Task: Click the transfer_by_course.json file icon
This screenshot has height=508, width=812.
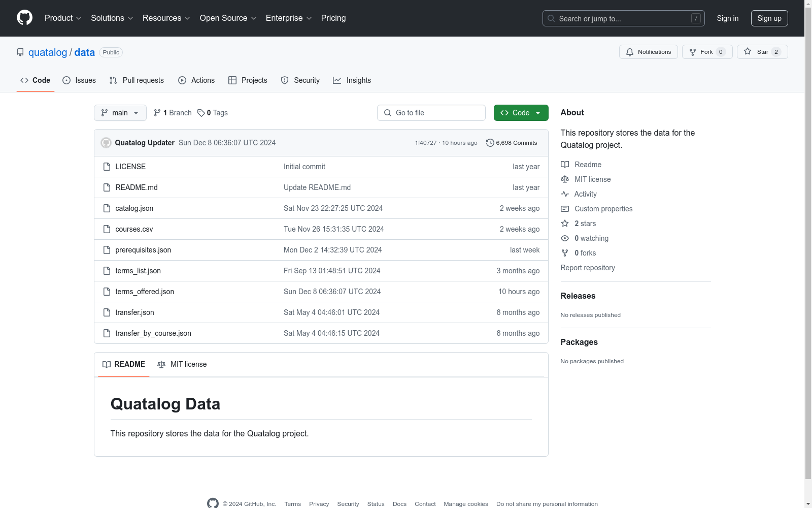Action: pyautogui.click(x=107, y=333)
